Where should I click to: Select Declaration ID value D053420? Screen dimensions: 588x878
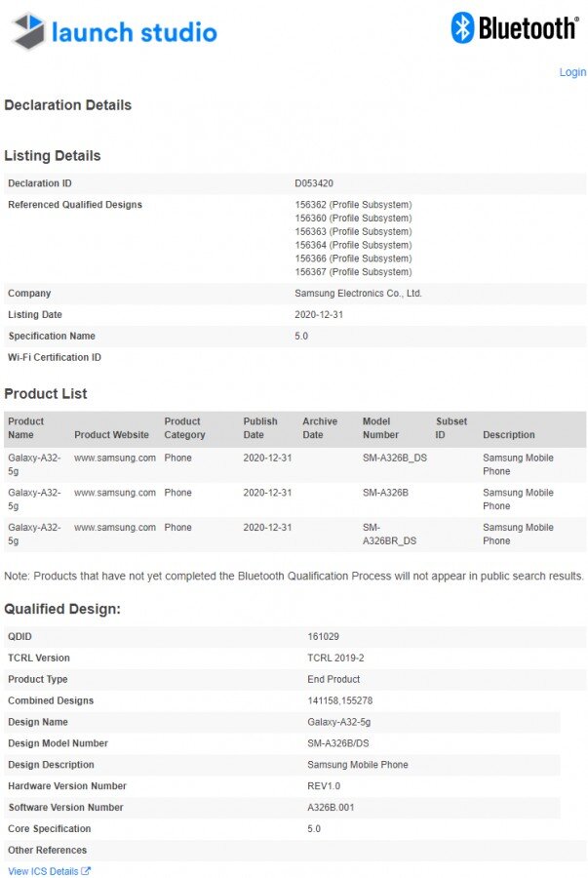tap(314, 183)
